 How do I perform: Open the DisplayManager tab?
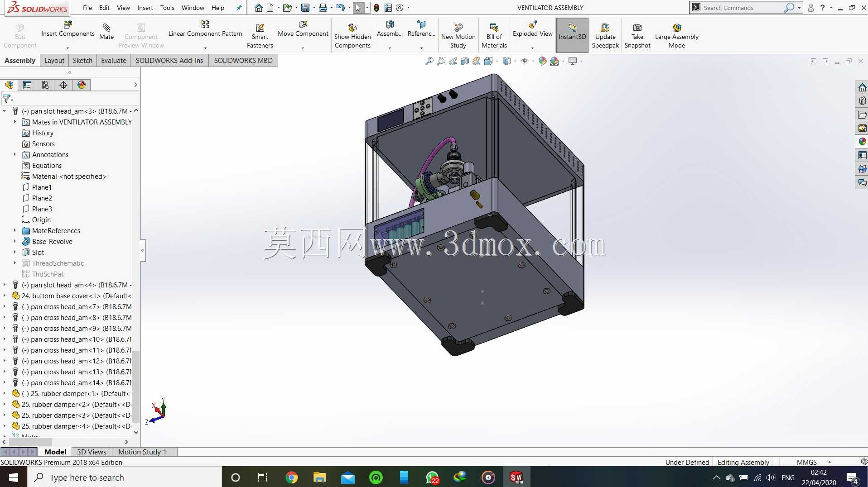(82, 85)
